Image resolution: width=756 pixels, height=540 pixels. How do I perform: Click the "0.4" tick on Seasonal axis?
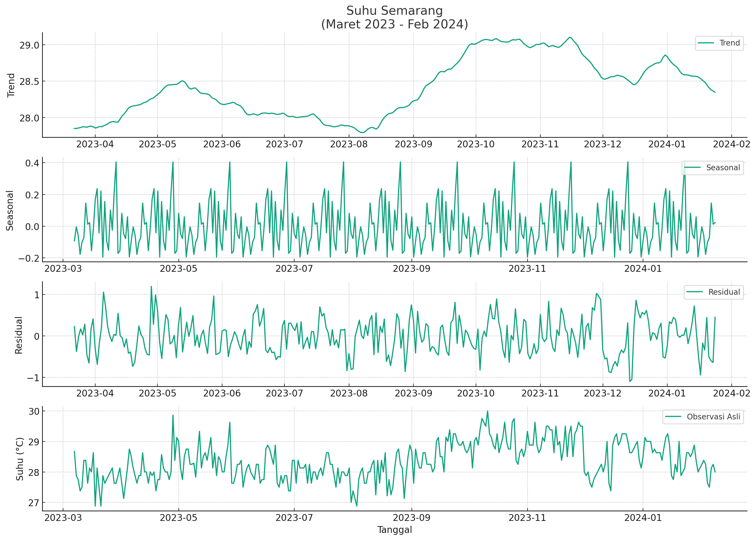click(x=32, y=163)
